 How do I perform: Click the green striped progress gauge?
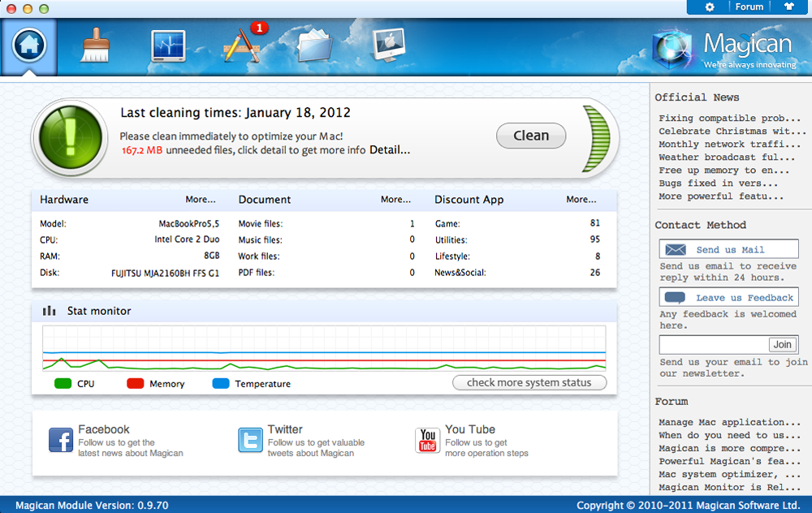click(596, 138)
